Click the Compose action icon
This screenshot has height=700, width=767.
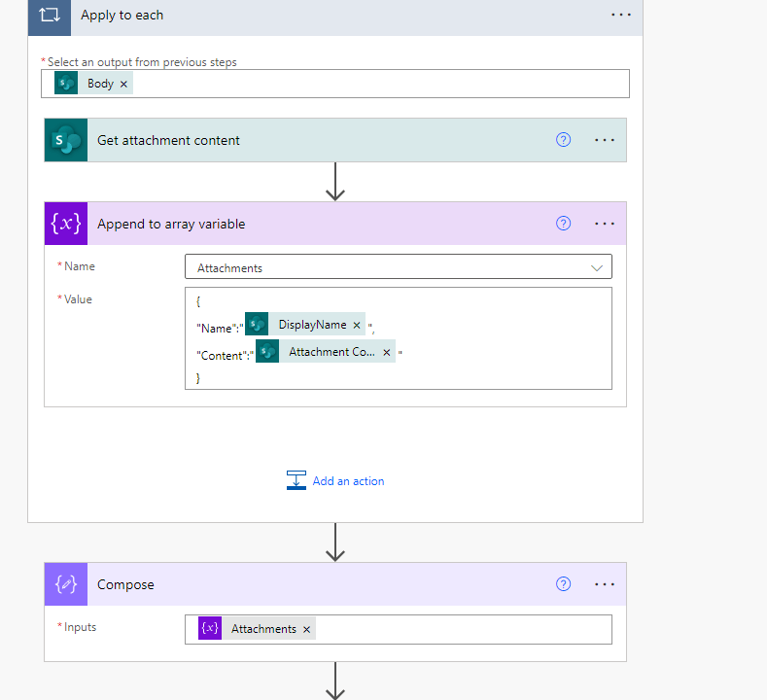click(66, 584)
